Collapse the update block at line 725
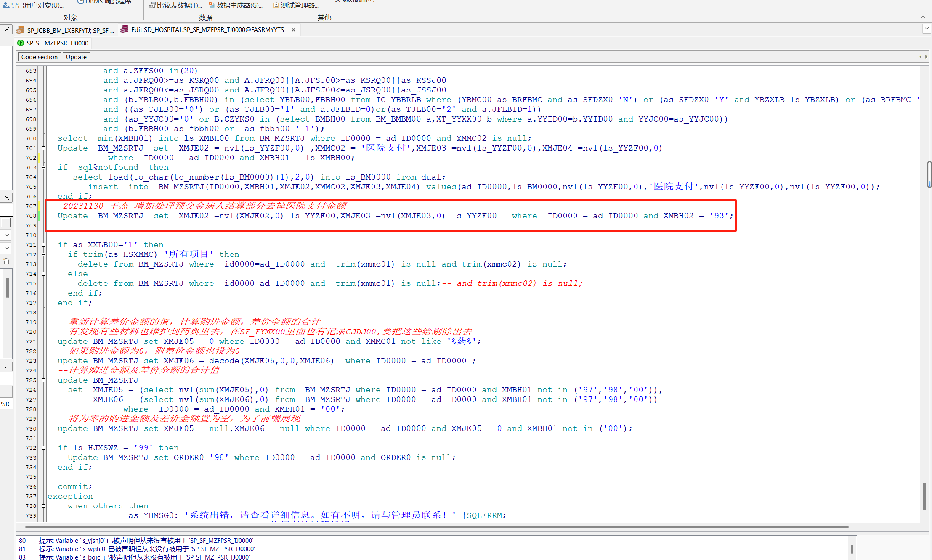The image size is (932, 560). pos(43,380)
